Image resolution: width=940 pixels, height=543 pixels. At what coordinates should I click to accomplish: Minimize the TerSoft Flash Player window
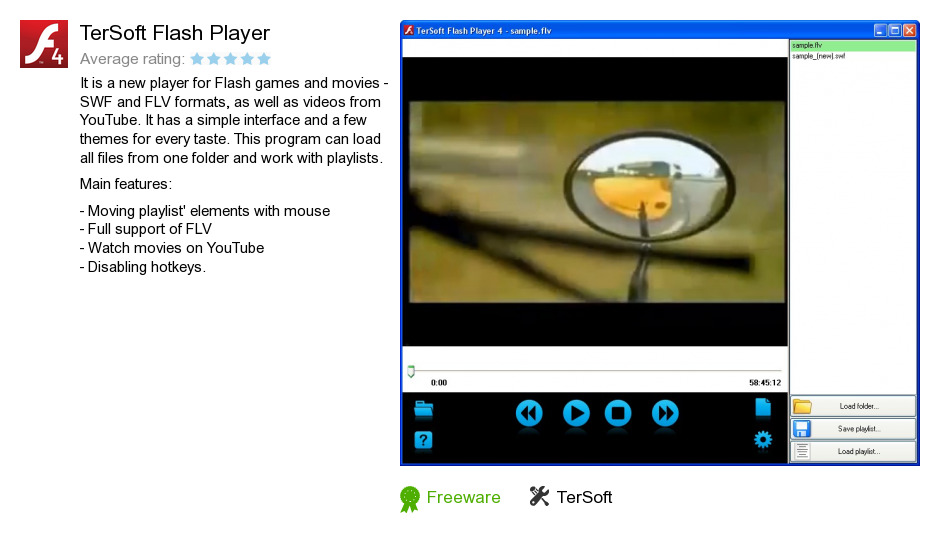point(879,30)
